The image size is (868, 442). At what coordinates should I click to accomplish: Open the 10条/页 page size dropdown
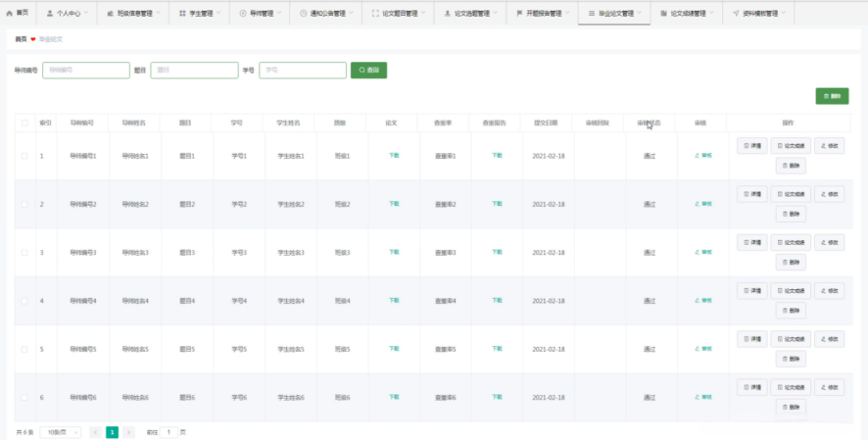click(61, 432)
